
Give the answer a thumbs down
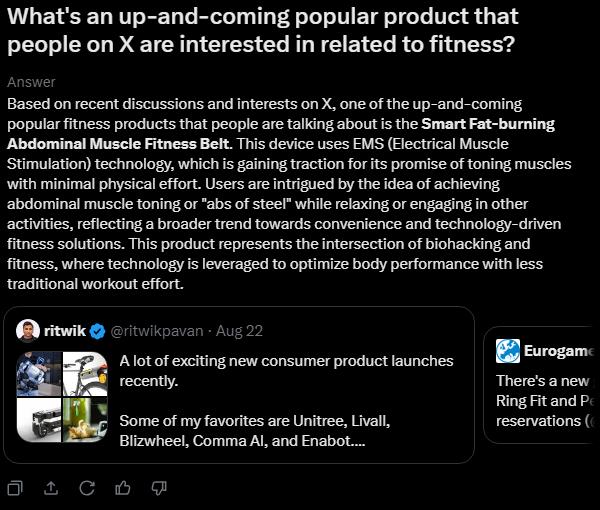tap(158, 487)
